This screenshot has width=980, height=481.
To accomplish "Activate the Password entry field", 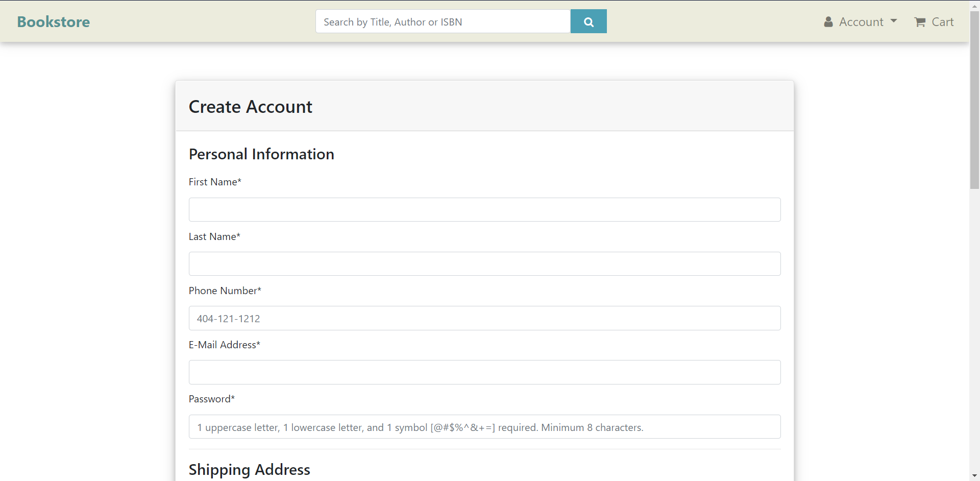I will pos(484,427).
